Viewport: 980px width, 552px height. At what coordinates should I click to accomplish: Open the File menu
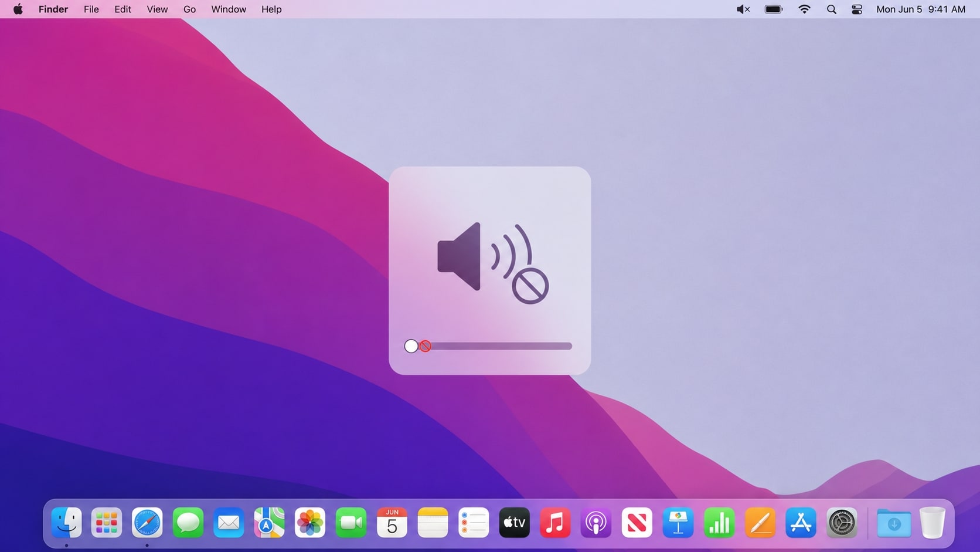pos(91,9)
